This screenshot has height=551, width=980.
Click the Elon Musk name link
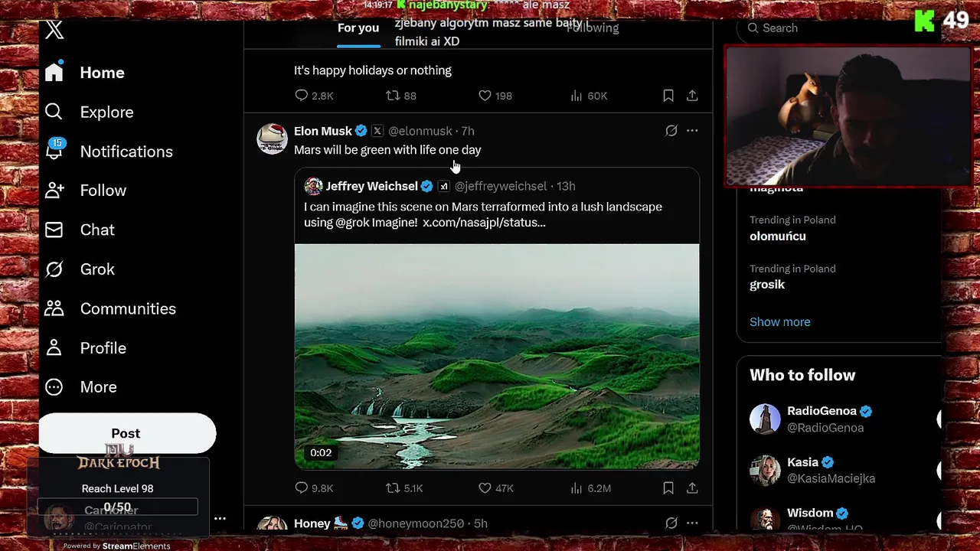pos(323,131)
